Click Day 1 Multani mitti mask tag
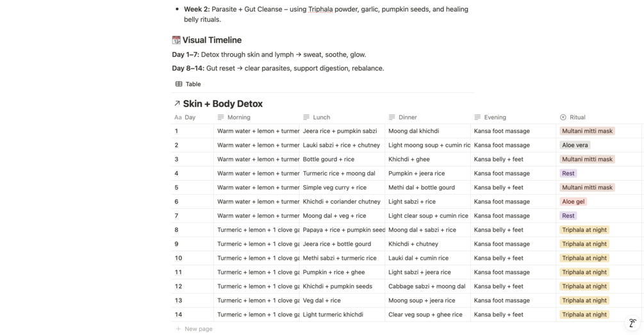 click(x=587, y=131)
